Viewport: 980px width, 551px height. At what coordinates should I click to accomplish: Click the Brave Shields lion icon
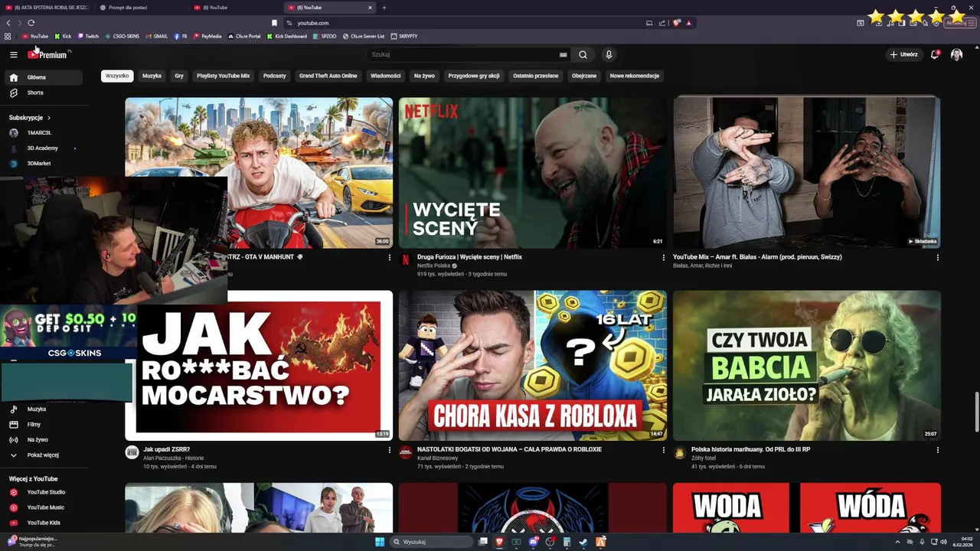[676, 23]
